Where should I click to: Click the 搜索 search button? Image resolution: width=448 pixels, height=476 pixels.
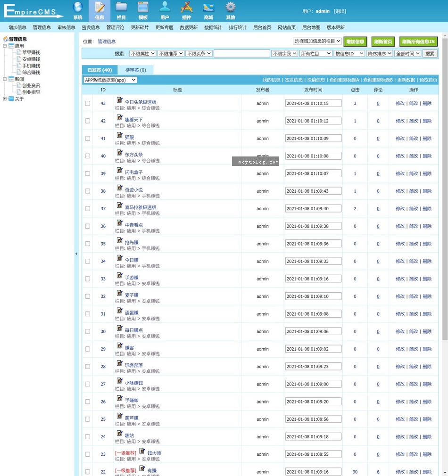pos(430,53)
